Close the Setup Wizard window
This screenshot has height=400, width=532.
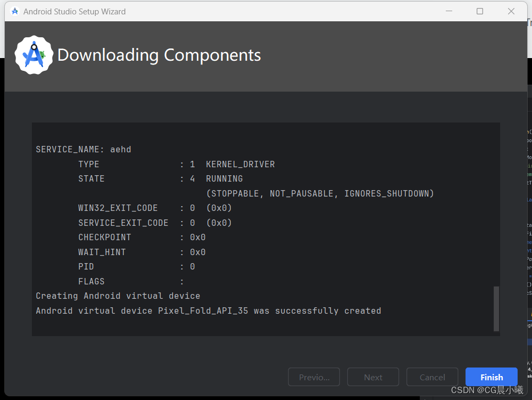point(511,11)
